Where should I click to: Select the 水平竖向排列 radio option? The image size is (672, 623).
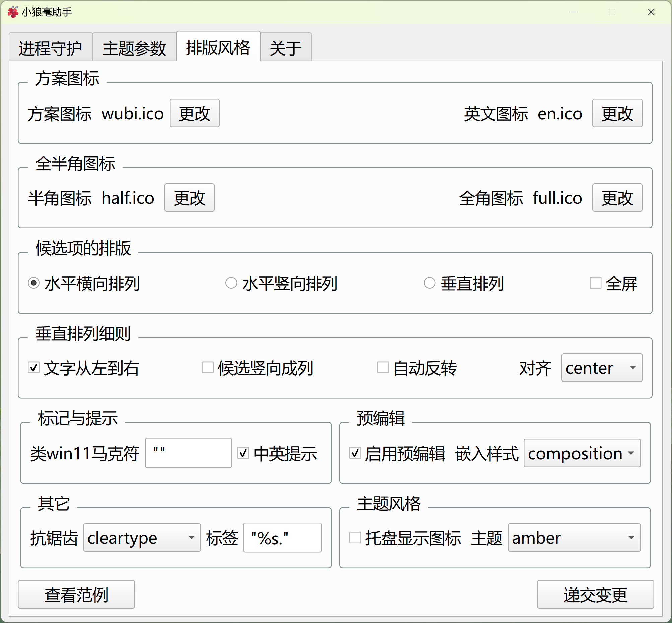pos(231,283)
